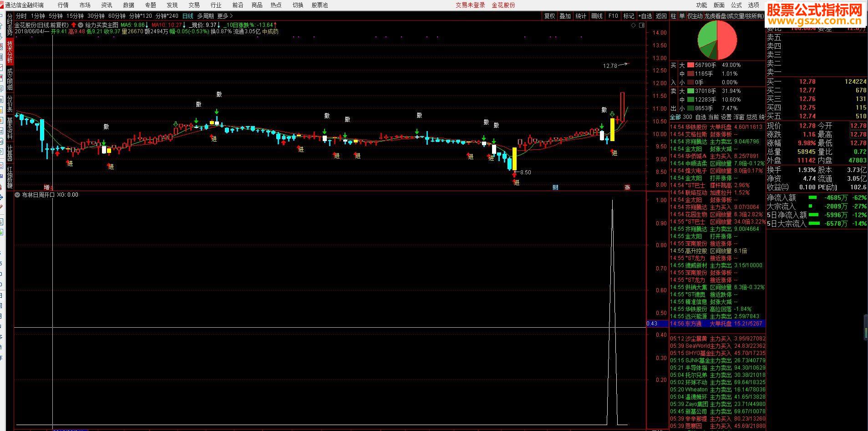Select the 自选 alerts filter tab
The image size is (868, 431).
pos(700,117)
